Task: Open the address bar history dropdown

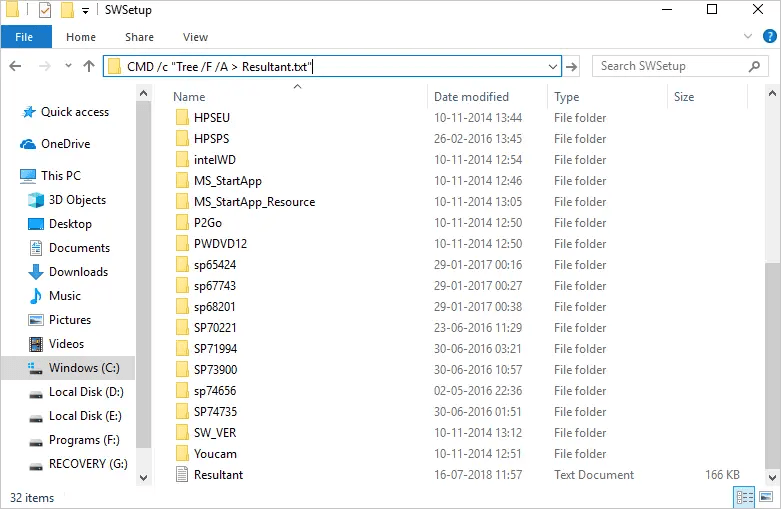Action: point(552,66)
